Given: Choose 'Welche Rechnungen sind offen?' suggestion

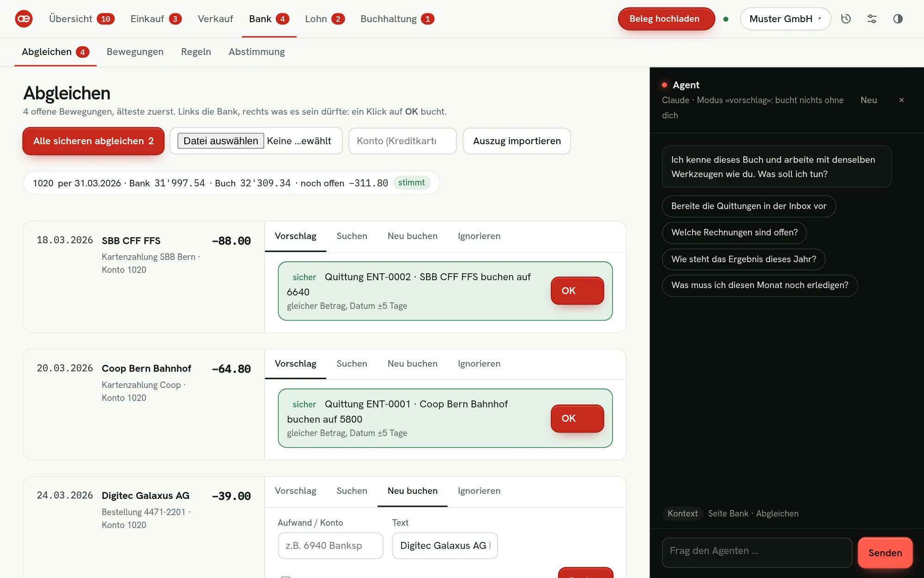Looking at the screenshot, I should pos(734,233).
